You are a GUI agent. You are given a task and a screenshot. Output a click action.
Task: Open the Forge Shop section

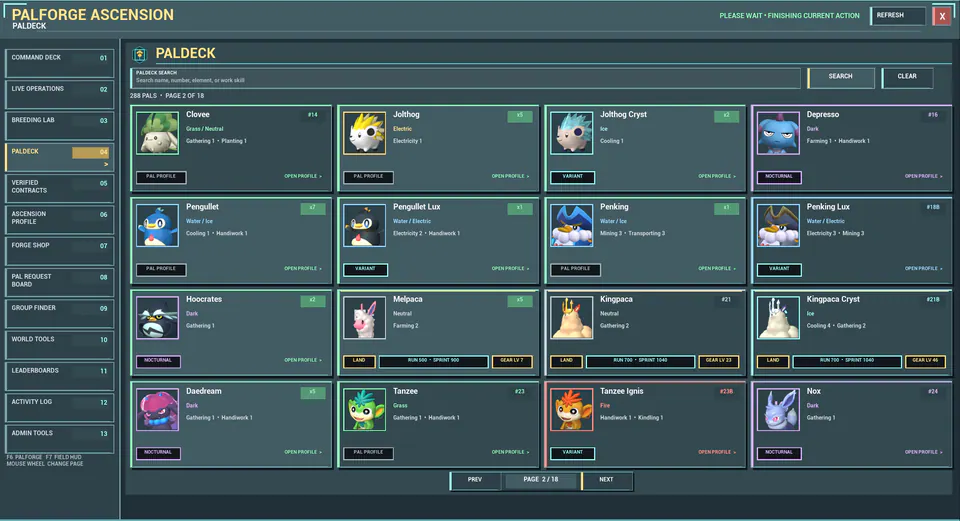(x=59, y=250)
